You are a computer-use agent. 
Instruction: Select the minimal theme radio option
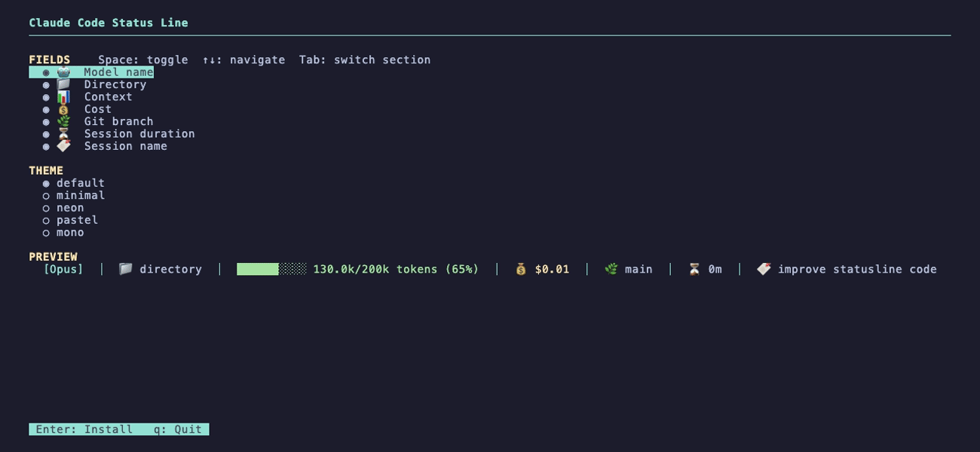click(46, 196)
